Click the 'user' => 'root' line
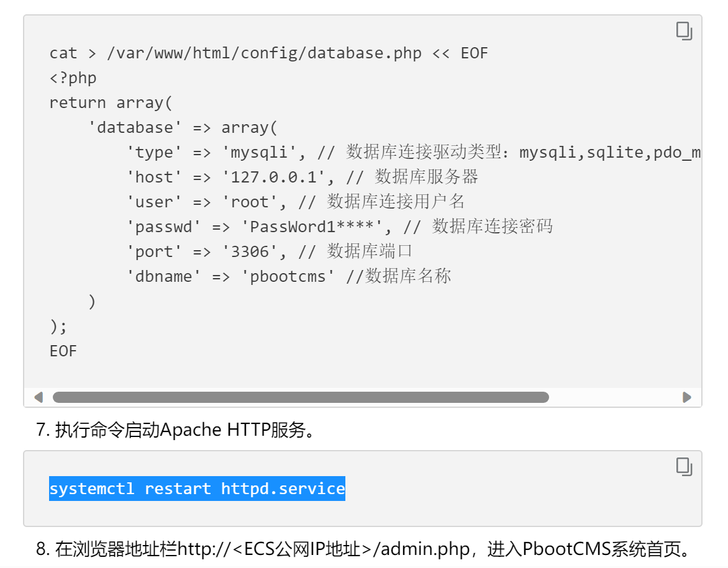This screenshot has height=568, width=728. pyautogui.click(x=296, y=202)
